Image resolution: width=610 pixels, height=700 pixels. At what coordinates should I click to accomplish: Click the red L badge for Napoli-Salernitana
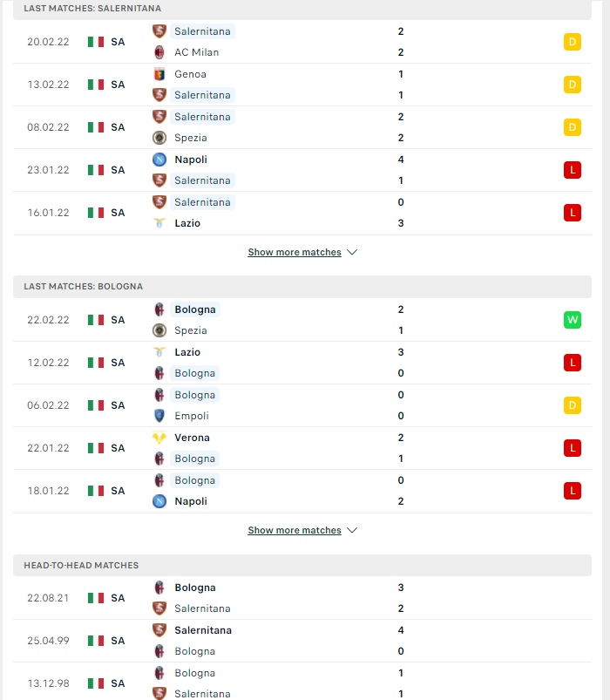tap(573, 170)
